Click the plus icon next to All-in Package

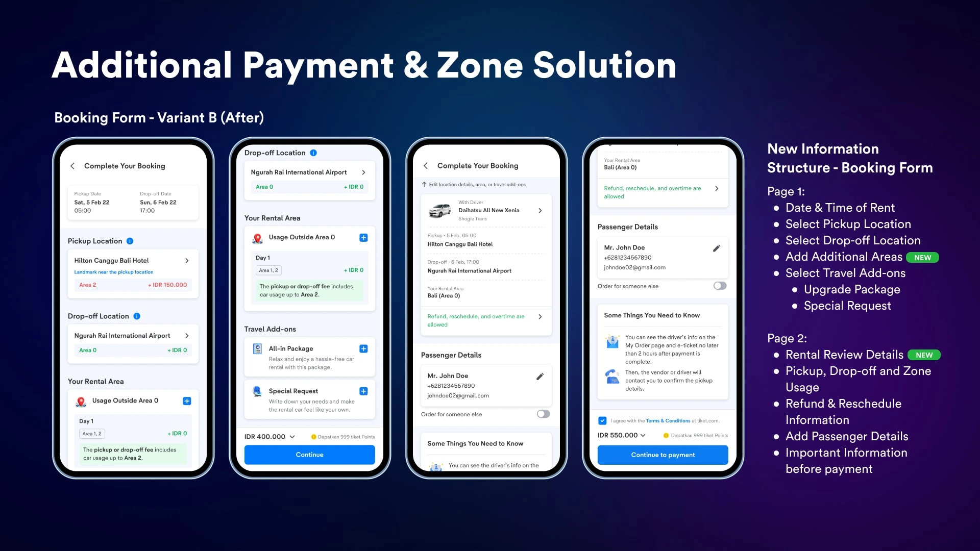pyautogui.click(x=363, y=348)
